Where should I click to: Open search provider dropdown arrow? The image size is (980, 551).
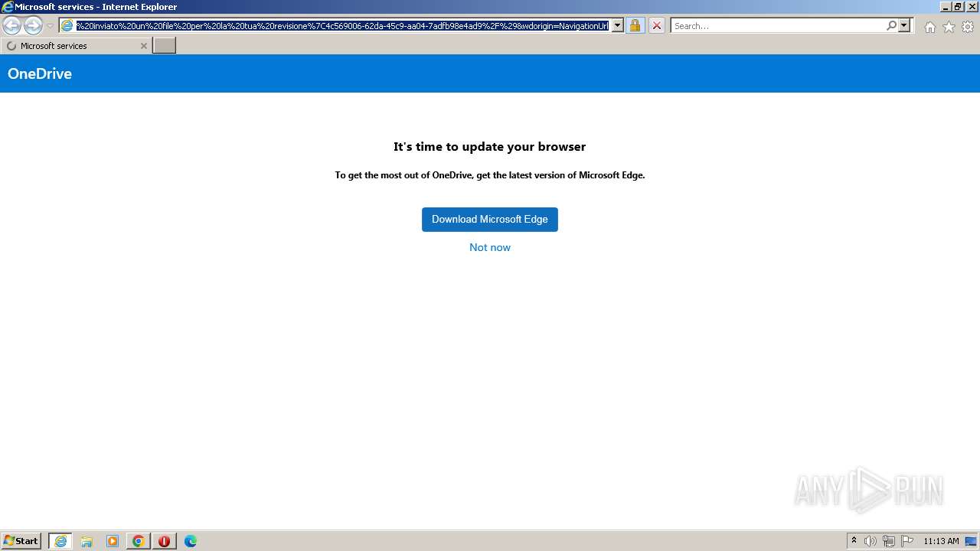(x=904, y=26)
